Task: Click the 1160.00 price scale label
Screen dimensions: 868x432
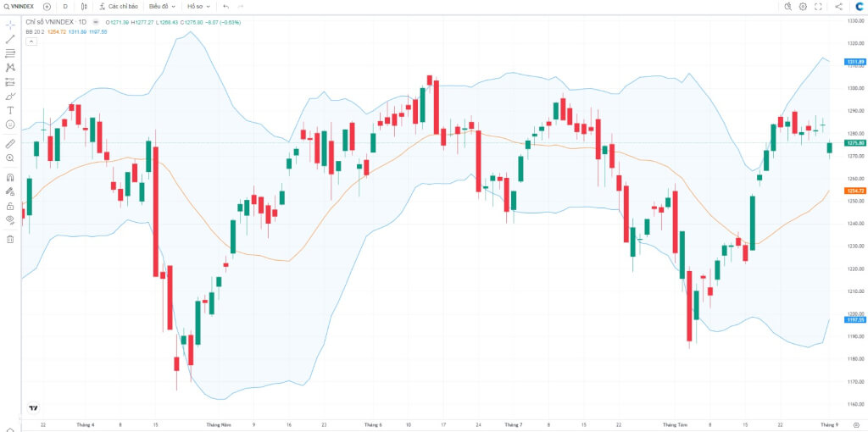Action: tap(855, 404)
